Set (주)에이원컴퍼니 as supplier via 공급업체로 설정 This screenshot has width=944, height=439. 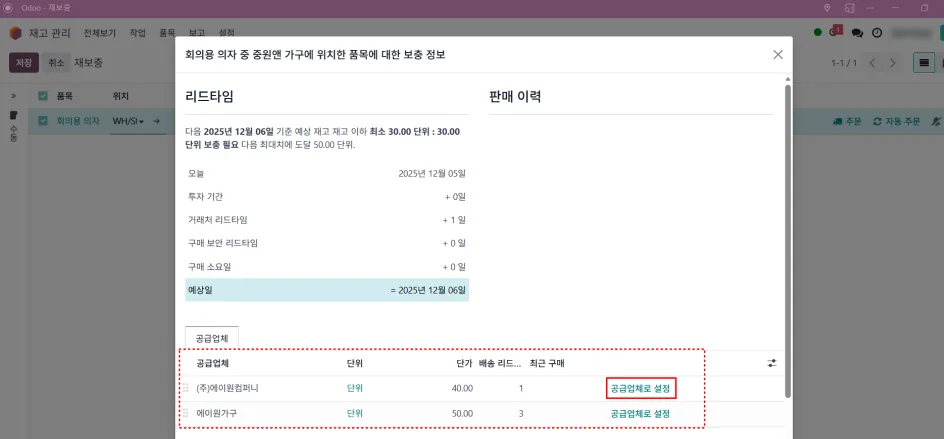(641, 388)
